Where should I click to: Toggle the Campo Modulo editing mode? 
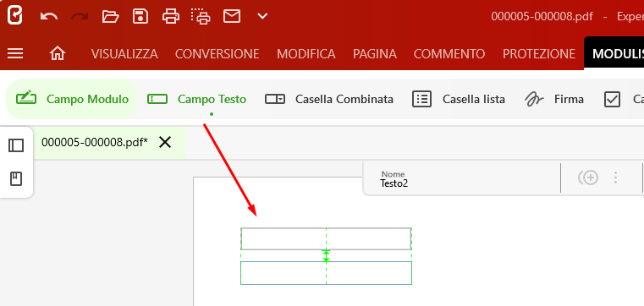[x=71, y=99]
